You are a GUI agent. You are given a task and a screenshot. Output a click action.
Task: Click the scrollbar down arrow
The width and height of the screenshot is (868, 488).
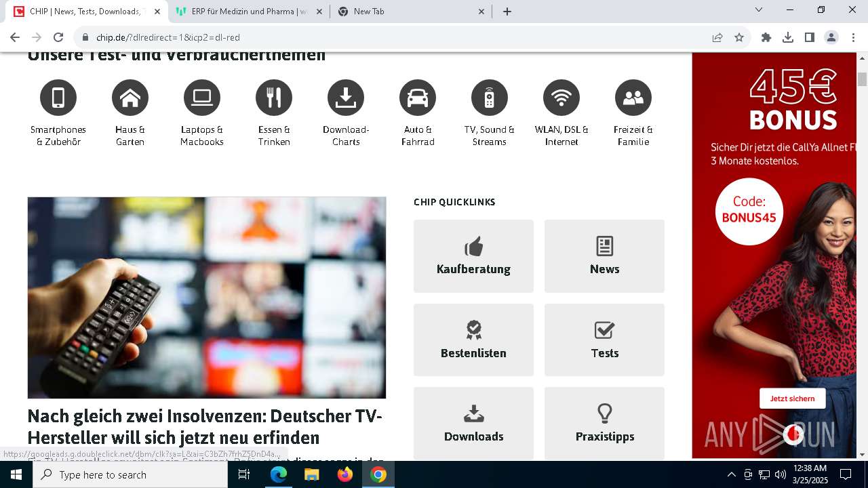click(x=863, y=455)
